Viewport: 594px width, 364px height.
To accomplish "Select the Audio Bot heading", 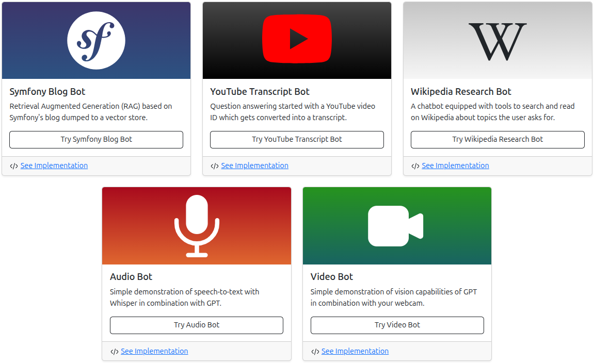I will (131, 277).
